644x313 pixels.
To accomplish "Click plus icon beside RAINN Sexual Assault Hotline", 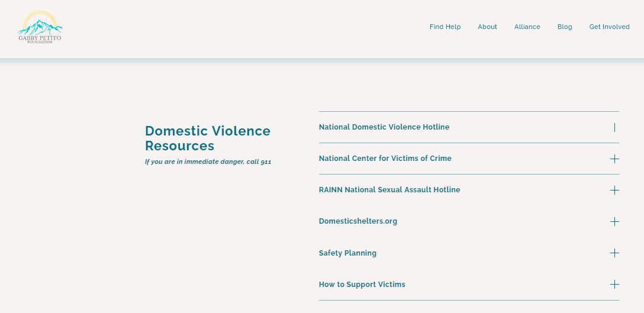I will 614,190.
